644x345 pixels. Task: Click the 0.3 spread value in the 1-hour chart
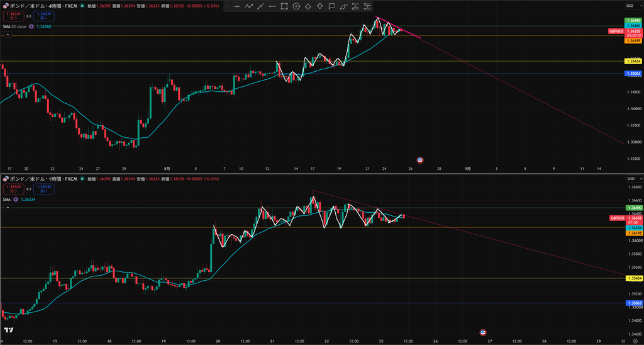tap(29, 189)
